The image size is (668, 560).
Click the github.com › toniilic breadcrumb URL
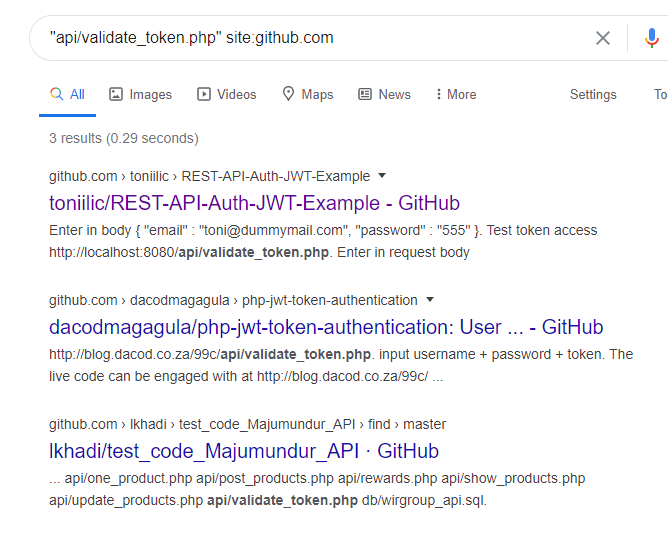(210, 176)
